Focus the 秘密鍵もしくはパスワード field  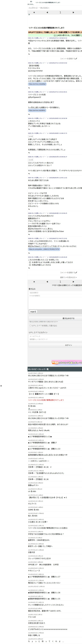[55, 339]
